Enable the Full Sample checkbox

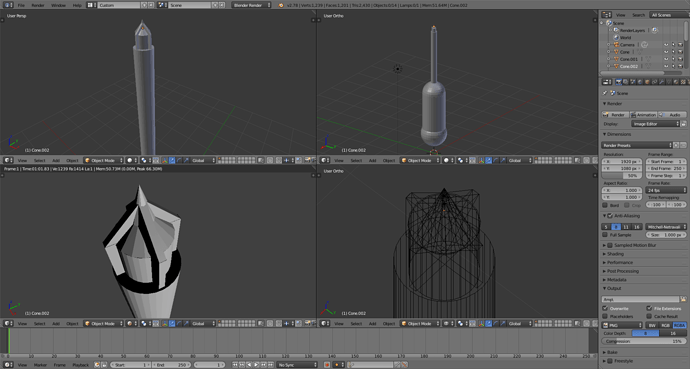(605, 235)
